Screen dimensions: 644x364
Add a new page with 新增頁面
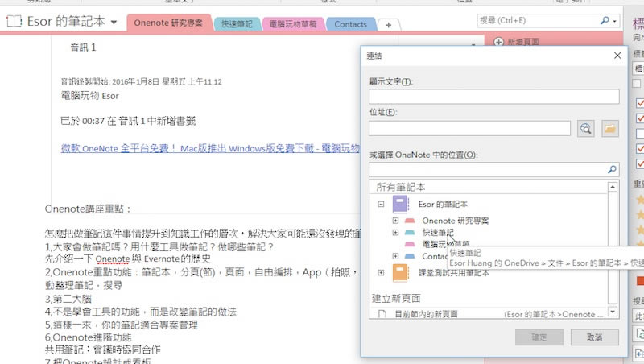517,42
